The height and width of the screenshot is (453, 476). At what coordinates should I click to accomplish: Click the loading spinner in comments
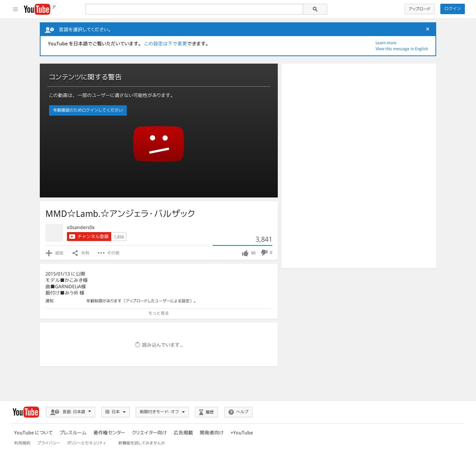(138, 345)
